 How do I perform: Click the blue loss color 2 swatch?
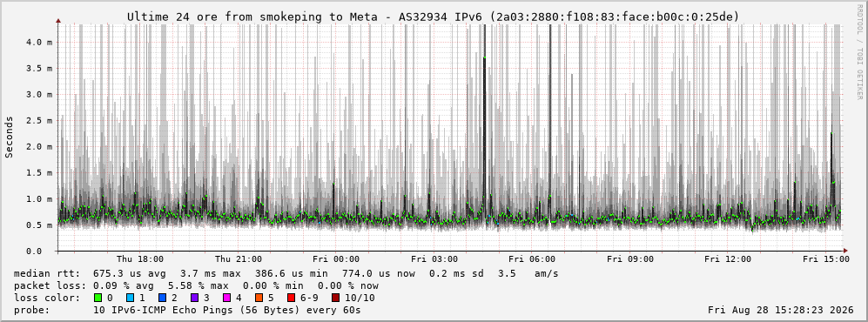click(163, 298)
